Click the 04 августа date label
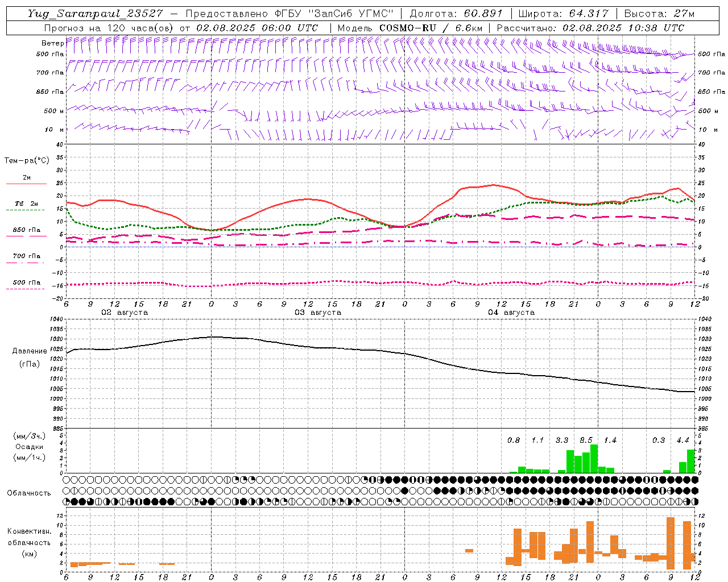 (511, 313)
